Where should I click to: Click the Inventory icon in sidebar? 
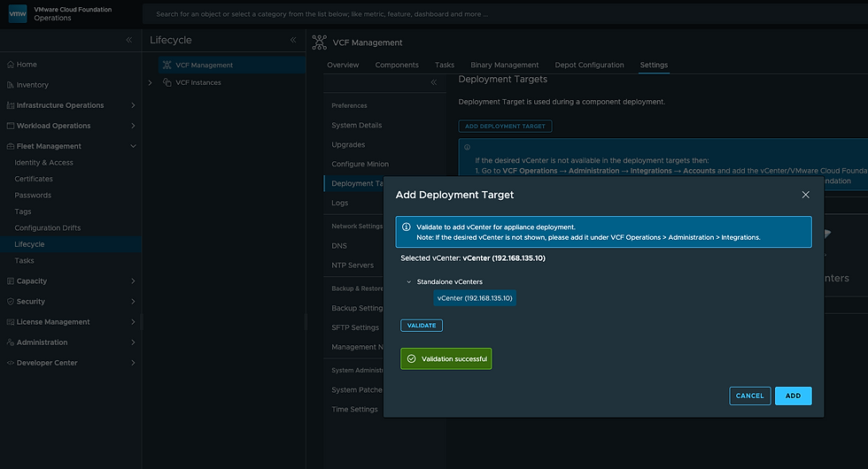point(11,85)
